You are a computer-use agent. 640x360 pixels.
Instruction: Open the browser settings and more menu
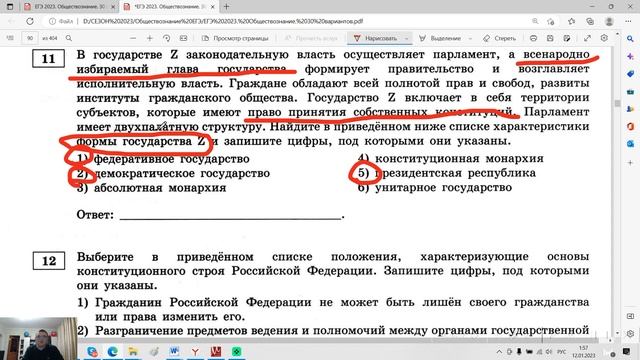(628, 21)
